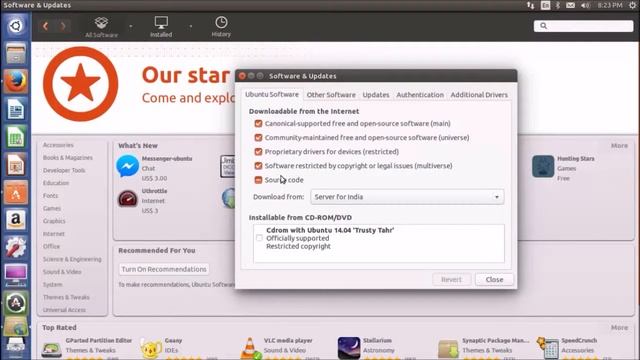
Task: Select Books & Magazines category
Action: tap(68, 158)
